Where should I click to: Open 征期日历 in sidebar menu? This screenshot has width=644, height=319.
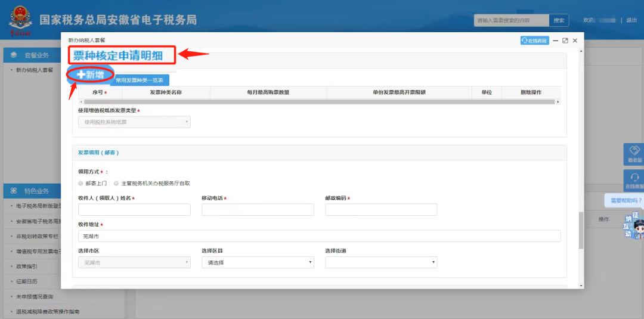(x=28, y=281)
